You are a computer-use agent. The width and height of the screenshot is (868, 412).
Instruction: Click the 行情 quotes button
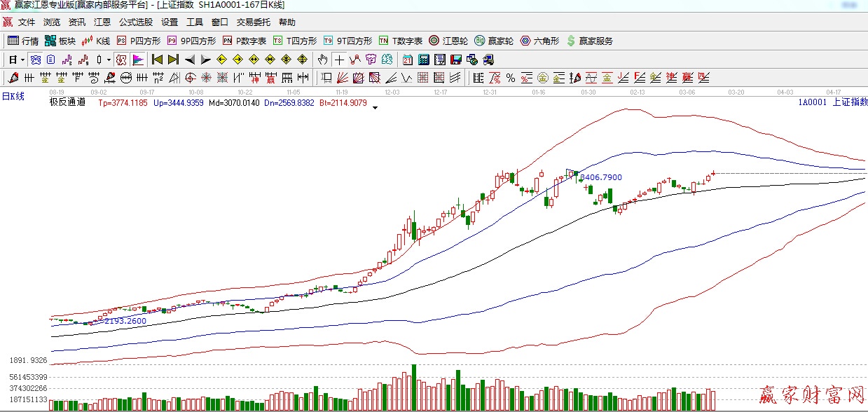pyautogui.click(x=23, y=41)
